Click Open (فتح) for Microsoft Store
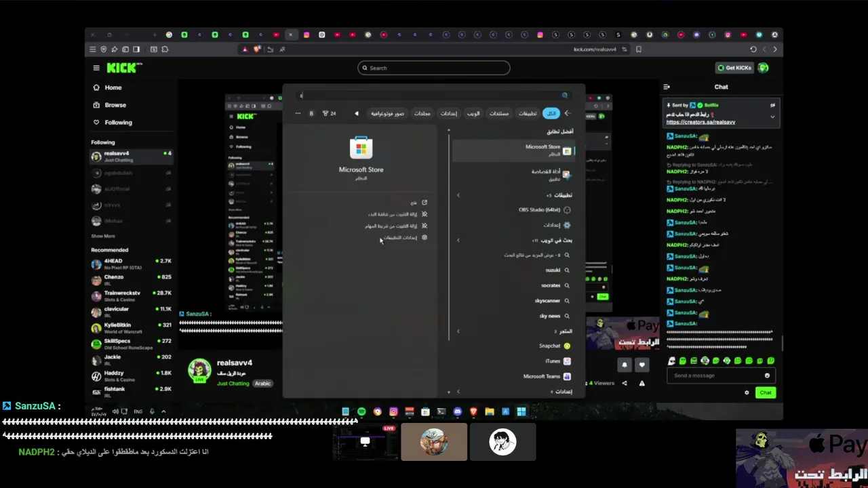This screenshot has width=868, height=488. coord(418,203)
